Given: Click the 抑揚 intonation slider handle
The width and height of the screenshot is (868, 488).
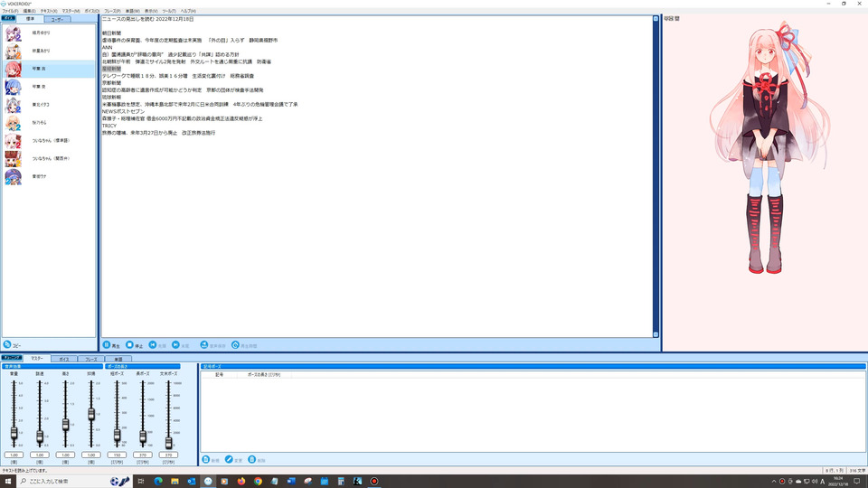Looking at the screenshot, I should point(91,414).
